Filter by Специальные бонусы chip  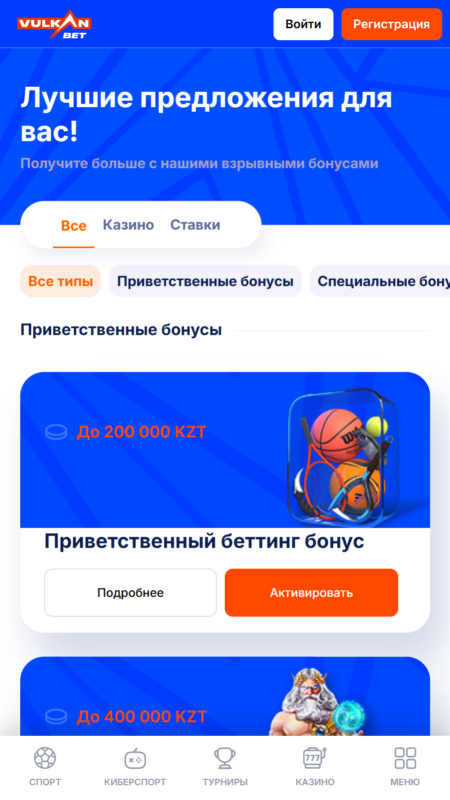point(380,281)
